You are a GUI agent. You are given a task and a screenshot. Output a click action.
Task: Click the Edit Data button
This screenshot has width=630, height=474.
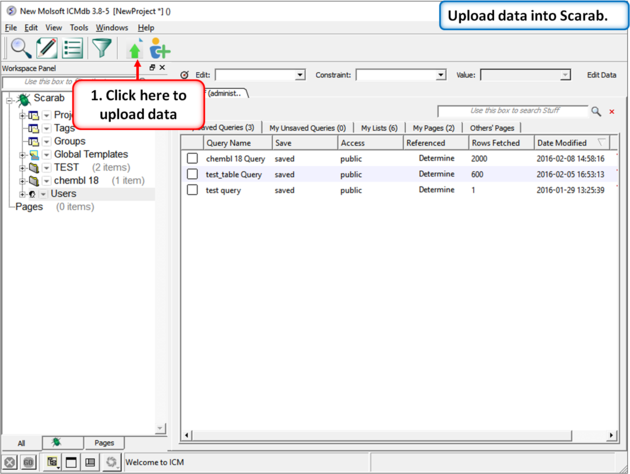tap(601, 75)
